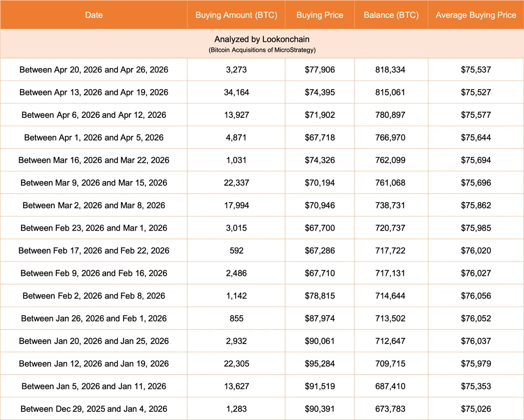Select the Dec 29, 2025 – Jan 4, 2026 row

pos(94,409)
